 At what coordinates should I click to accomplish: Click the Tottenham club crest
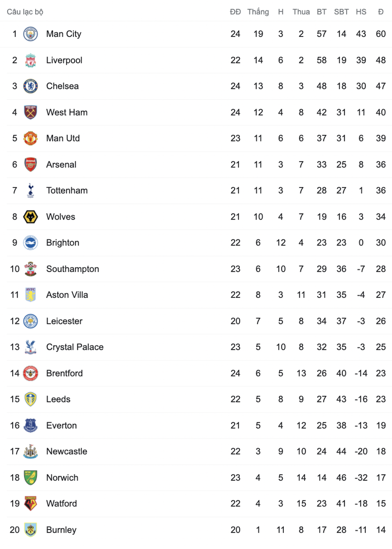[x=31, y=190]
